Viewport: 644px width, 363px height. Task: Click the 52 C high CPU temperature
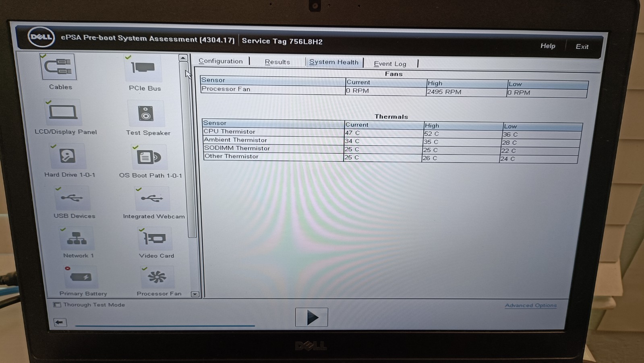[x=431, y=134]
